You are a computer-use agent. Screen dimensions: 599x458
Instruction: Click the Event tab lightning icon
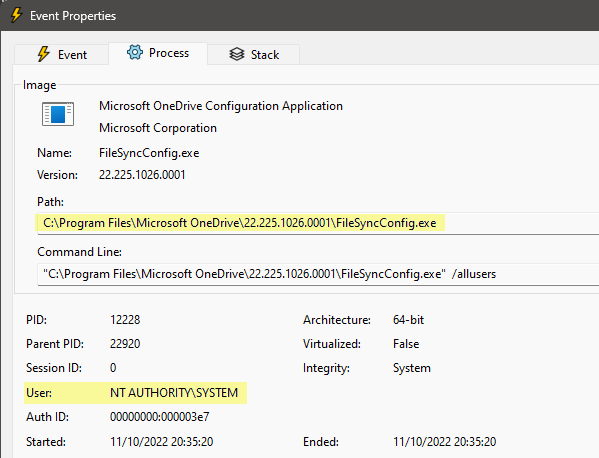coord(44,54)
